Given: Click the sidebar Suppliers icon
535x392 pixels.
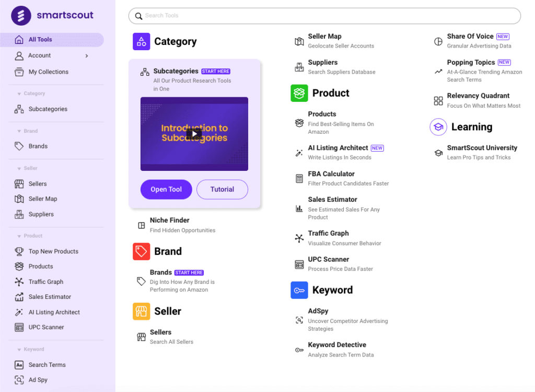Looking at the screenshot, I should coord(19,214).
